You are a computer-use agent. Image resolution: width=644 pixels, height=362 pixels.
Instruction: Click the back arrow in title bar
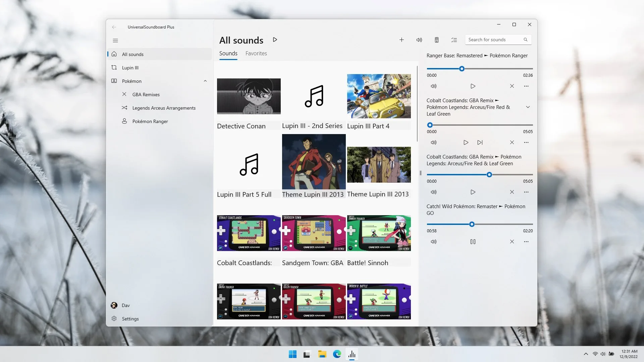(x=114, y=27)
